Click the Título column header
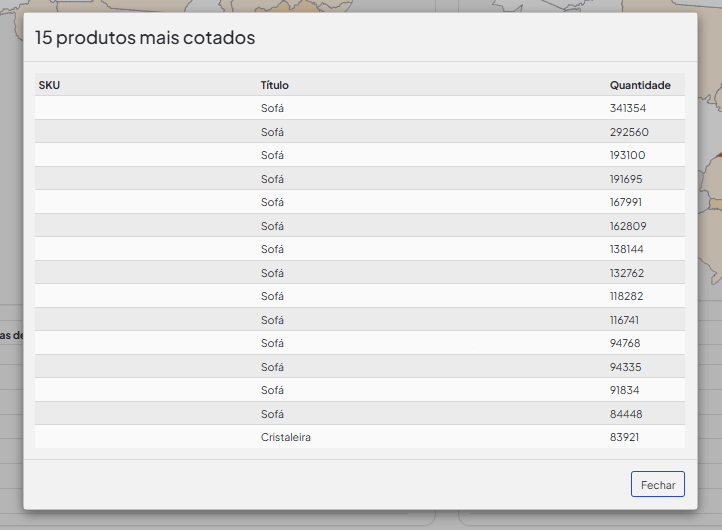 pos(274,85)
